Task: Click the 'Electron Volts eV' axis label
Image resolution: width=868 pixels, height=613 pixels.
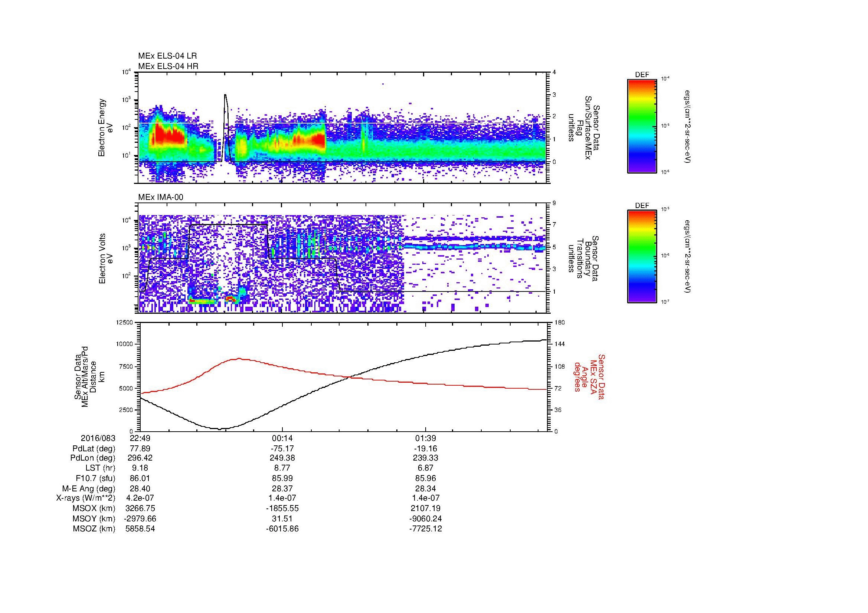Action: click(106, 258)
